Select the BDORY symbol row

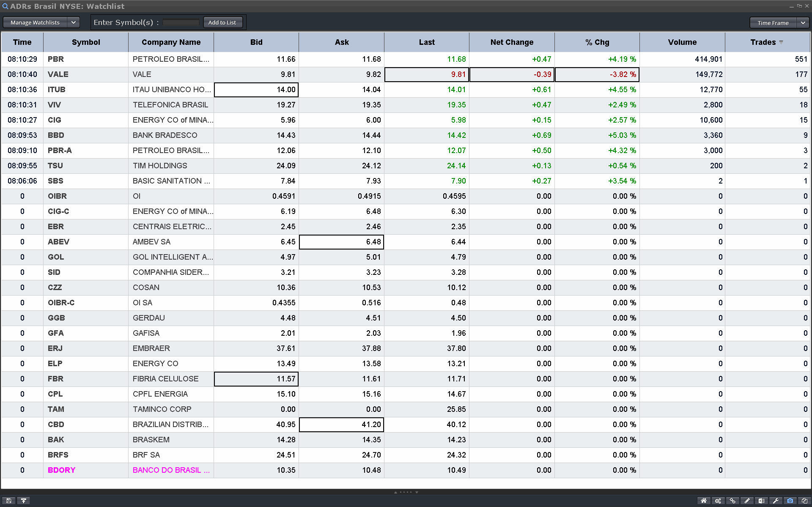tap(61, 470)
